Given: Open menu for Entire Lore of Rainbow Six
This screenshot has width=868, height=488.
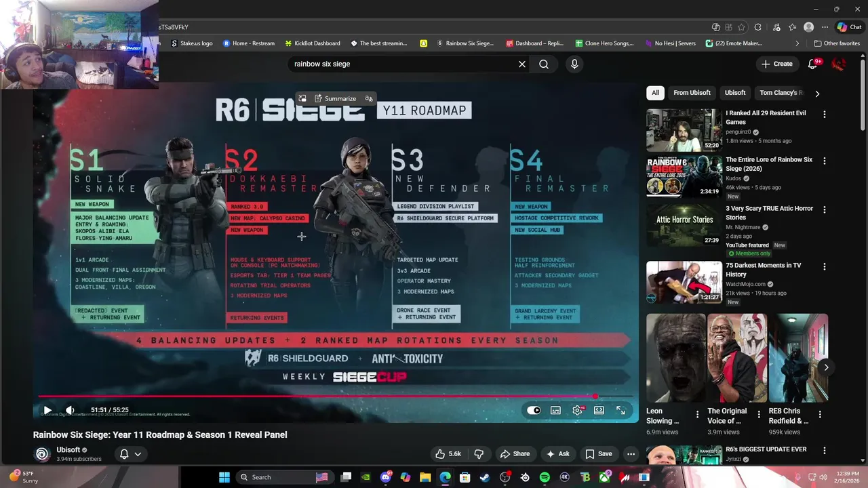Looking at the screenshot, I should tap(825, 161).
